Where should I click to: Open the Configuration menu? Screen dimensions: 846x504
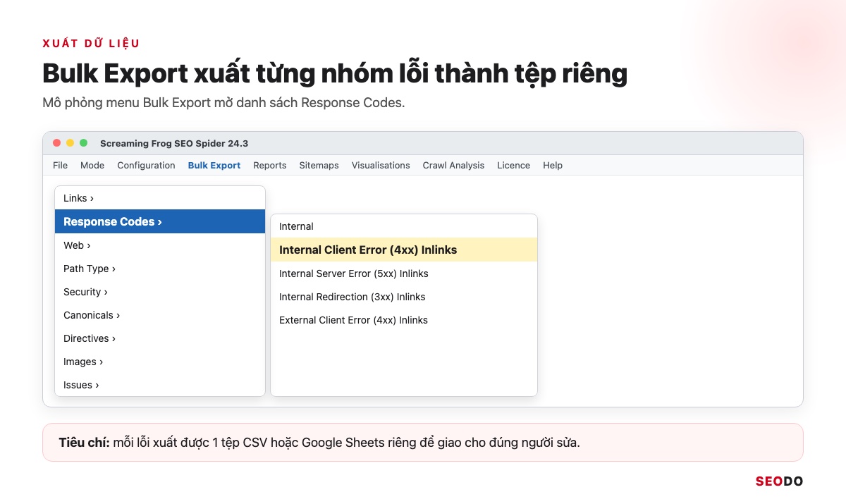pos(146,165)
